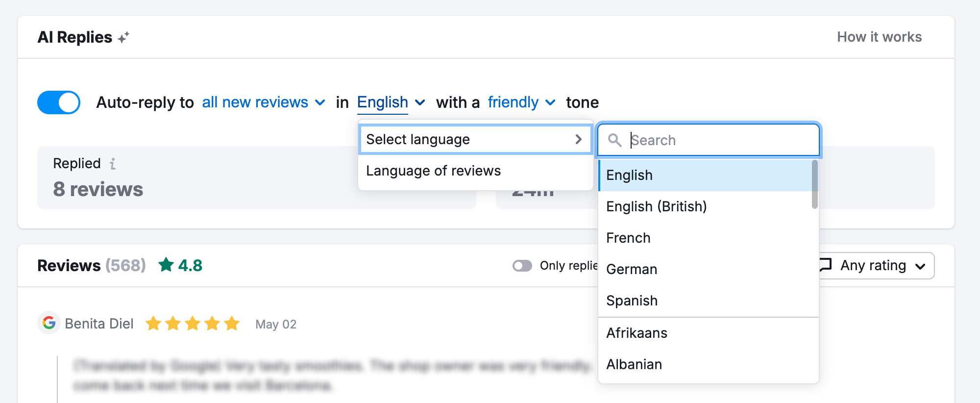
Task: Open the friendly tone dropdown
Action: 521,102
